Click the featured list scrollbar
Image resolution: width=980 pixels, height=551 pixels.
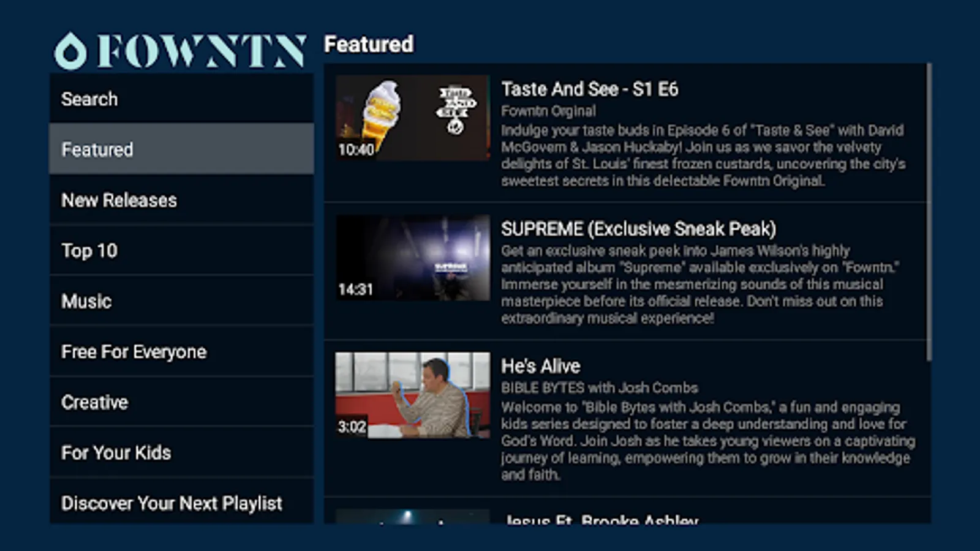tap(929, 211)
